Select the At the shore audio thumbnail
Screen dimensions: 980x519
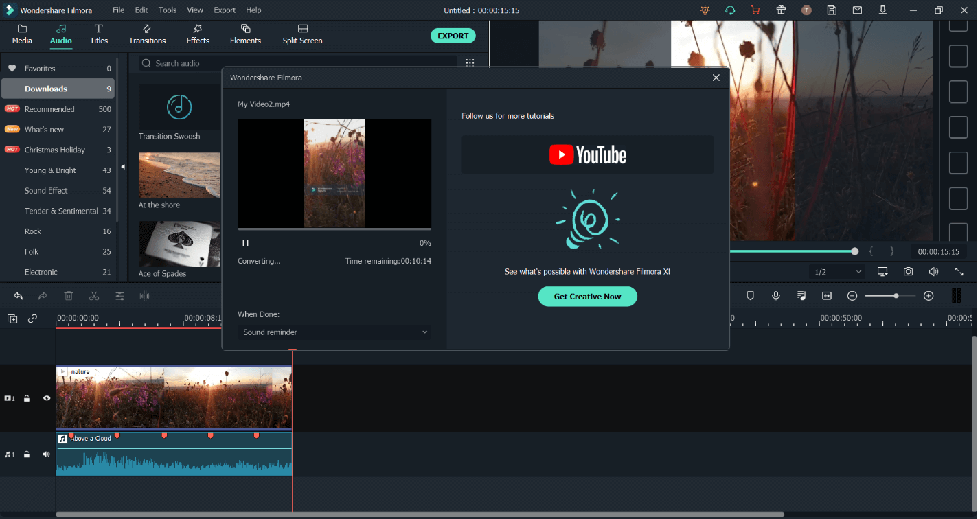click(x=179, y=176)
